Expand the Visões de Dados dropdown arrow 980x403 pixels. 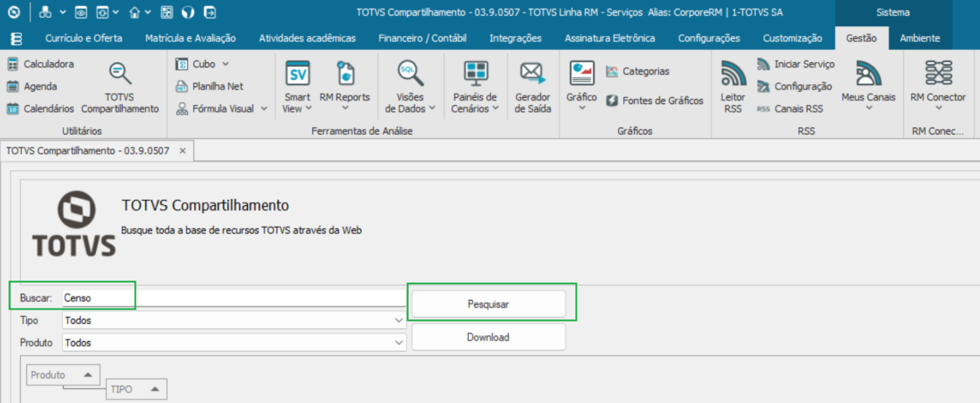coord(432,109)
